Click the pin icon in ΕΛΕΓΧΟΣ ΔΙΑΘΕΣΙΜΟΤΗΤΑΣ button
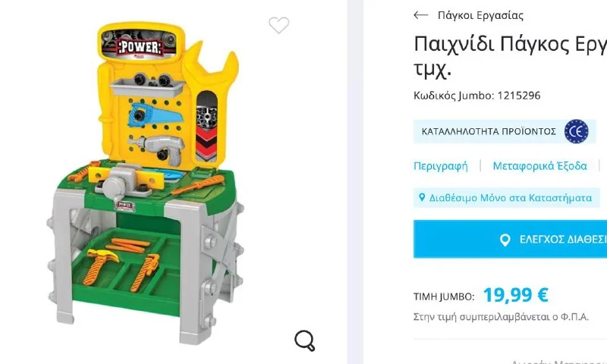Image resolution: width=607 pixels, height=364 pixels. (505, 240)
